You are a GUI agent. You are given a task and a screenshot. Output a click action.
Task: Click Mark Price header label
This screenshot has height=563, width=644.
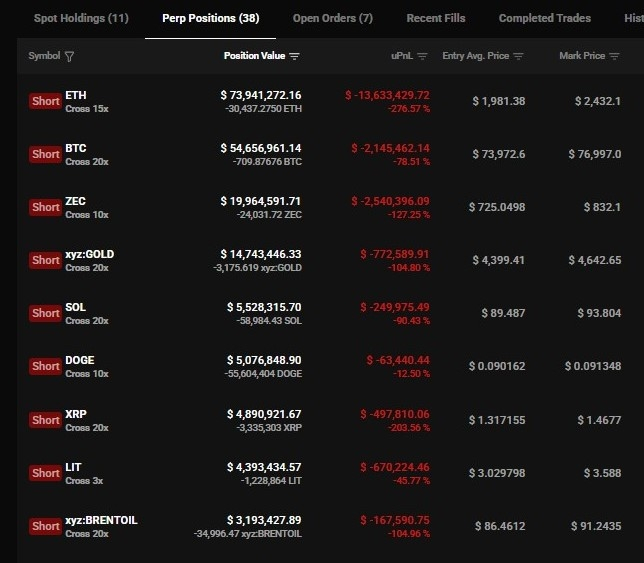coord(582,56)
